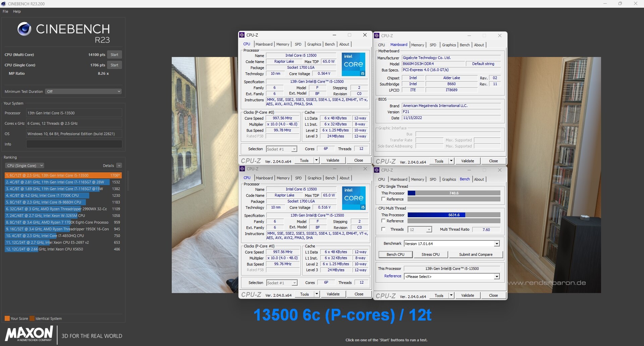Open the Tools dropdown arrow in bottom-left CPU-Z
Viewport: 644px width, 346px height.
click(316, 294)
